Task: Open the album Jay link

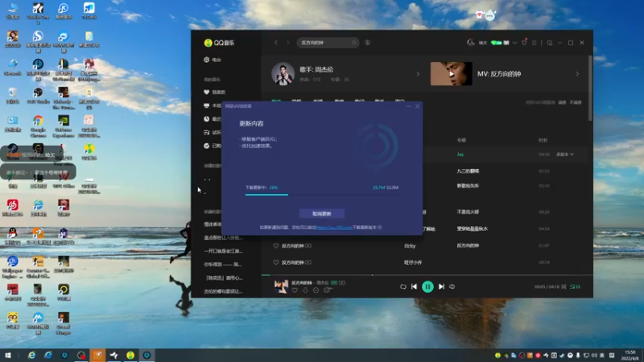Action: point(460,154)
